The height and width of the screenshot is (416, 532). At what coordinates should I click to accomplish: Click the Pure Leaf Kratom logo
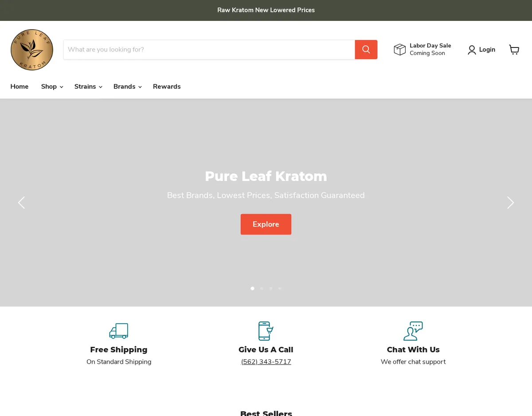(x=32, y=50)
